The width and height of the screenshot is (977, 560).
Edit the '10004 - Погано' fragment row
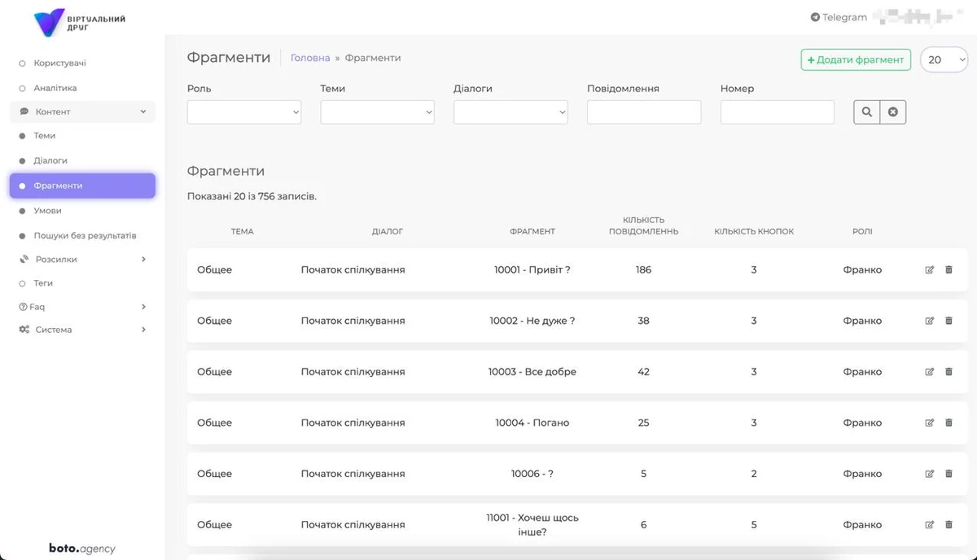tap(930, 423)
